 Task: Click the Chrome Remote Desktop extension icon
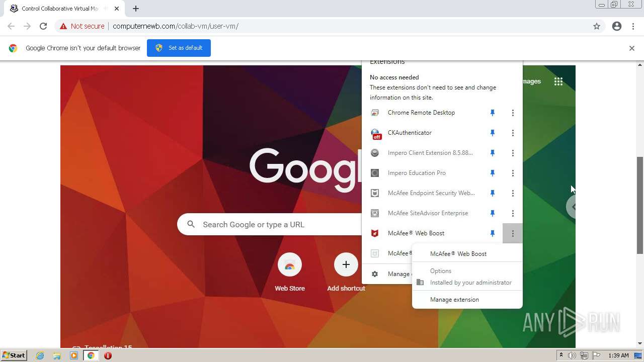point(375,113)
